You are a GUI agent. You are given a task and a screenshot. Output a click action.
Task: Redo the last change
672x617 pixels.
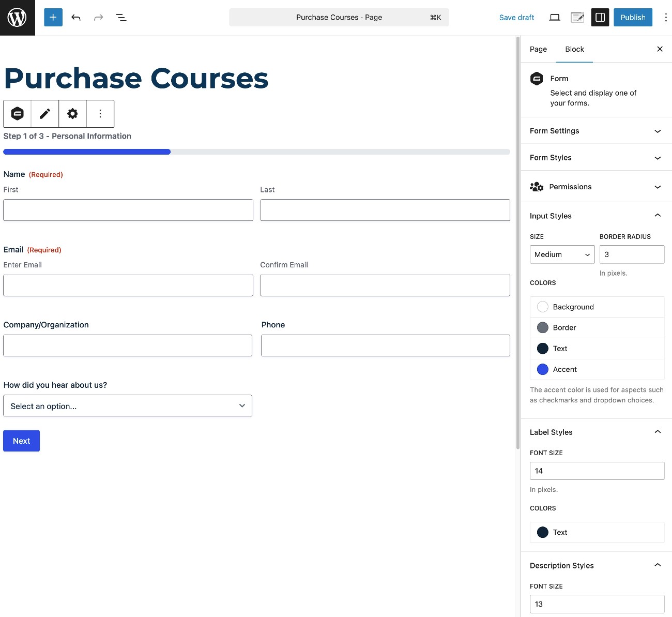point(98,17)
